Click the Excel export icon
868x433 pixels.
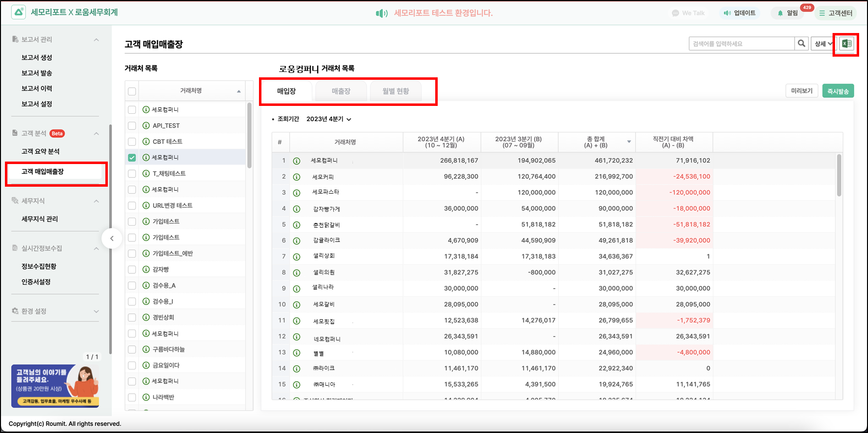click(x=846, y=44)
